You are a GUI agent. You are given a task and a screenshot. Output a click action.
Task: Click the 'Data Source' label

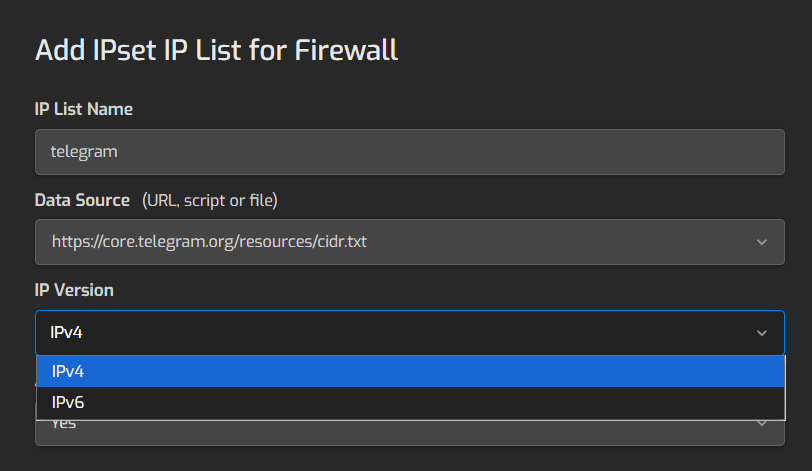[x=82, y=200]
